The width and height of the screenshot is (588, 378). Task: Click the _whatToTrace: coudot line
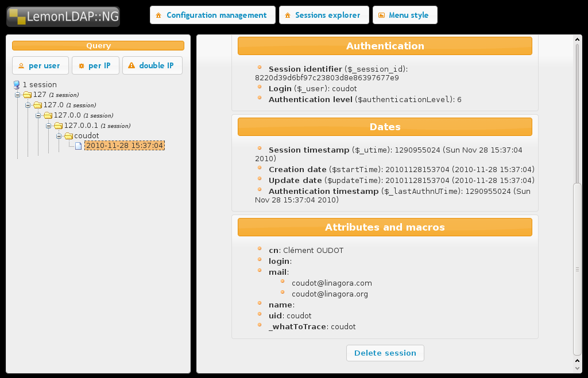312,327
